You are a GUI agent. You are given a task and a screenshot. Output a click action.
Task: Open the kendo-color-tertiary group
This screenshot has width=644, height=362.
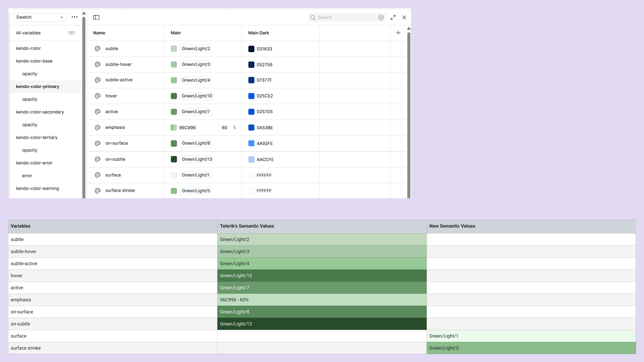click(37, 137)
